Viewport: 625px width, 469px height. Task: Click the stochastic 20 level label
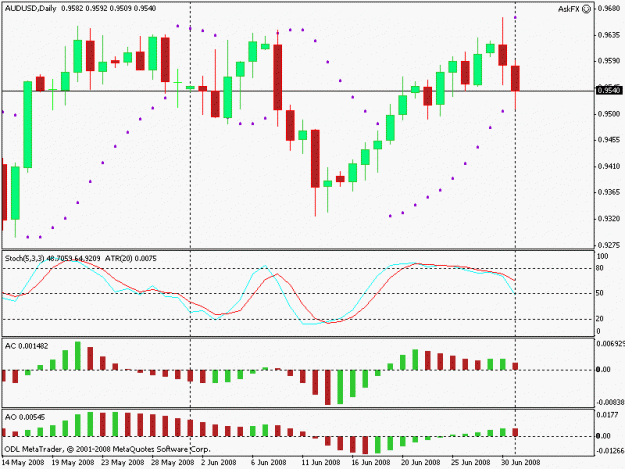tap(600, 319)
